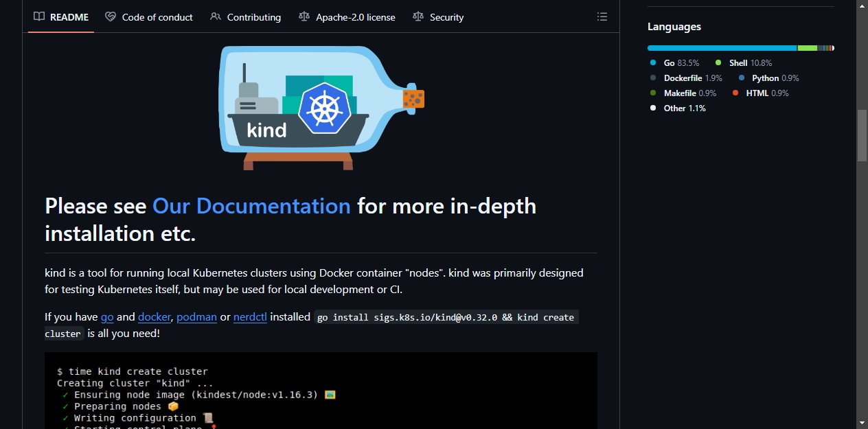
Task: Click the Python 0.9% language link
Action: tap(768, 78)
